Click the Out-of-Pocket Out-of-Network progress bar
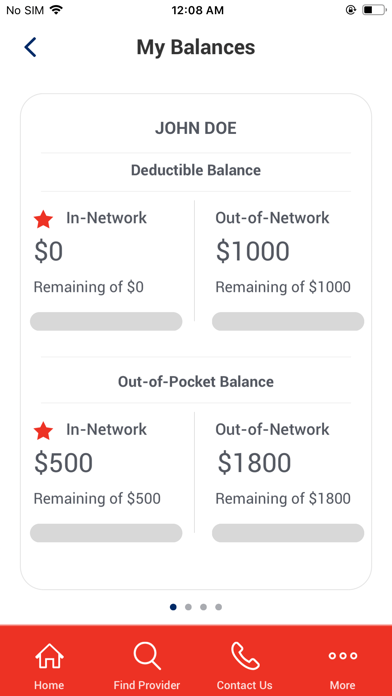The width and height of the screenshot is (392, 696). coord(288,533)
